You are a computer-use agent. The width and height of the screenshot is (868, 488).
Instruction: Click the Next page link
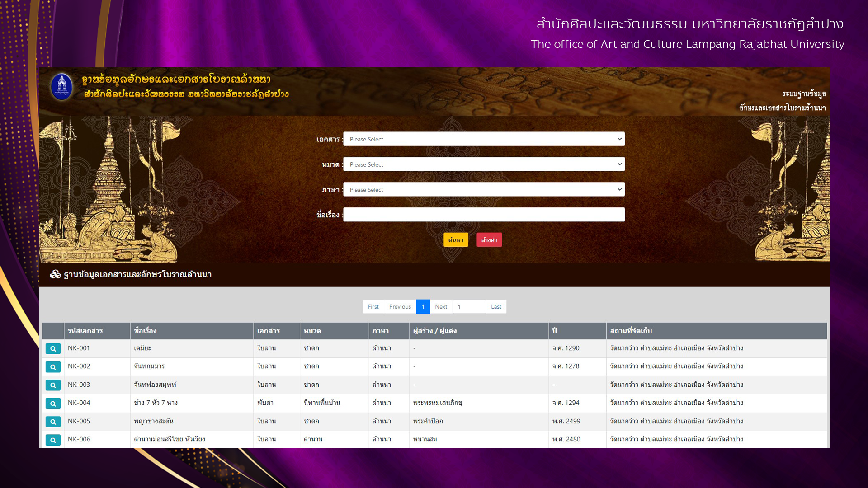[441, 307]
